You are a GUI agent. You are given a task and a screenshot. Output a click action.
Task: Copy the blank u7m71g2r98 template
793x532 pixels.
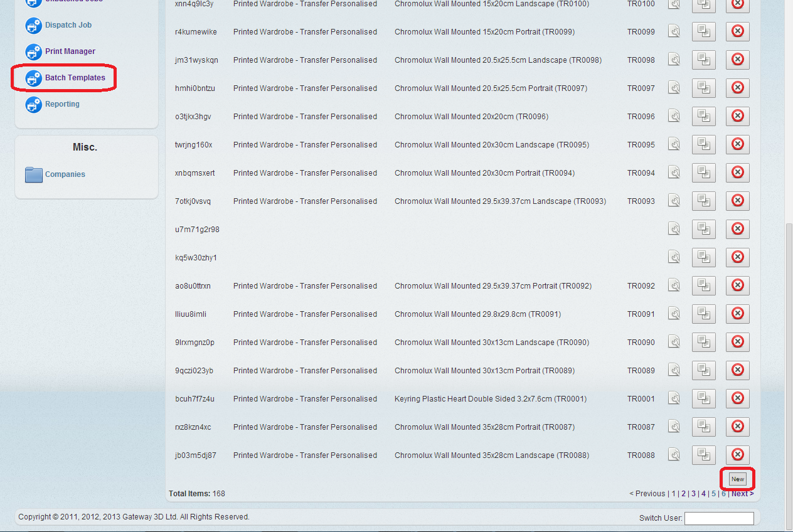tap(703, 229)
